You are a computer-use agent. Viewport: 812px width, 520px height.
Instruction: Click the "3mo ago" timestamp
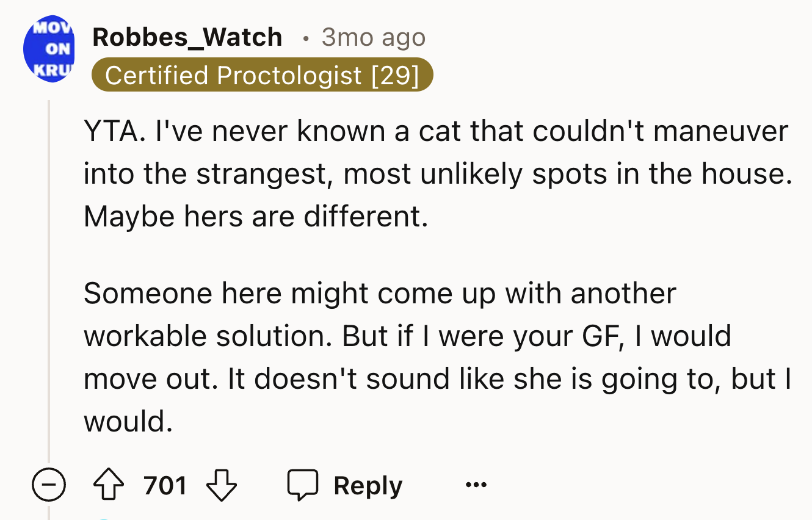click(373, 37)
